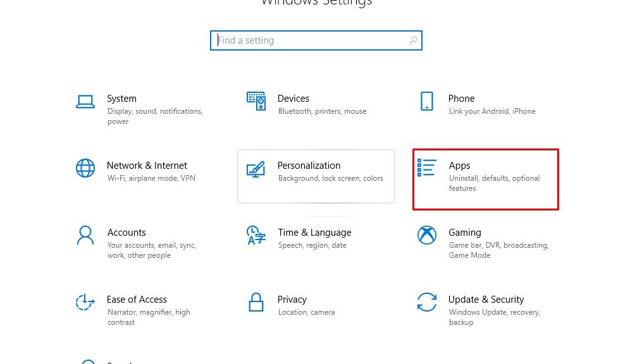Open System settings via the laptop icon
This screenshot has width=630, height=364.
[85, 101]
